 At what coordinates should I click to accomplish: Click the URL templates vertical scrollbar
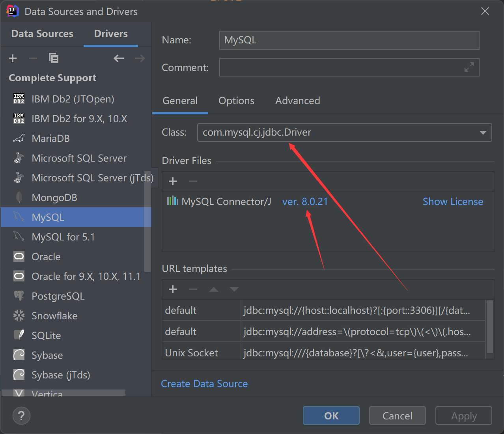(x=489, y=326)
